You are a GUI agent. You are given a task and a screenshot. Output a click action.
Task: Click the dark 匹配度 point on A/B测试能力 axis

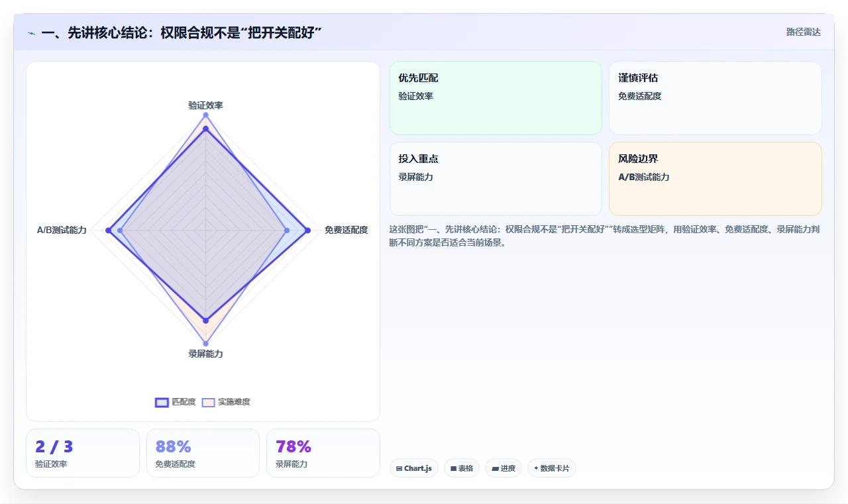[108, 230]
